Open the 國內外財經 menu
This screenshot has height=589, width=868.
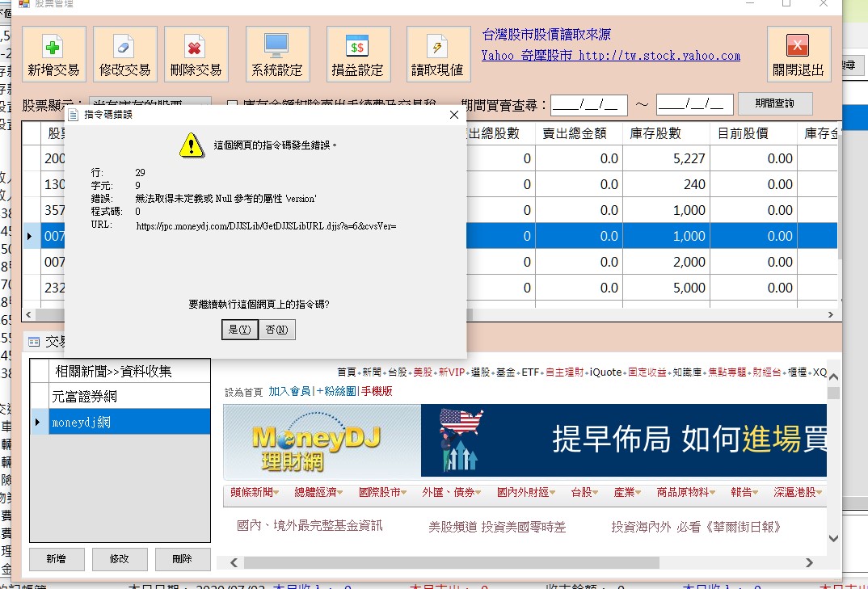point(526,492)
